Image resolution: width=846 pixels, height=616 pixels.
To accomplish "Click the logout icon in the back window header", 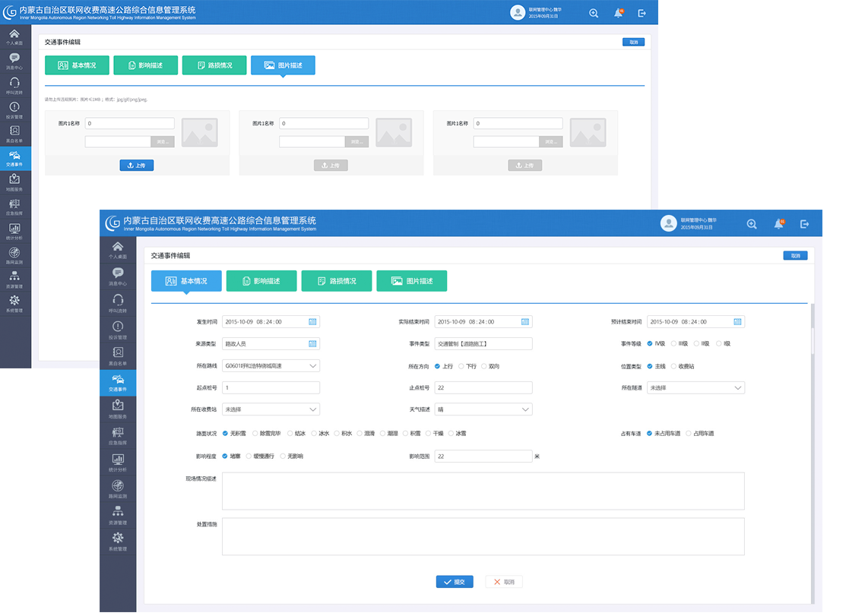I will [642, 13].
